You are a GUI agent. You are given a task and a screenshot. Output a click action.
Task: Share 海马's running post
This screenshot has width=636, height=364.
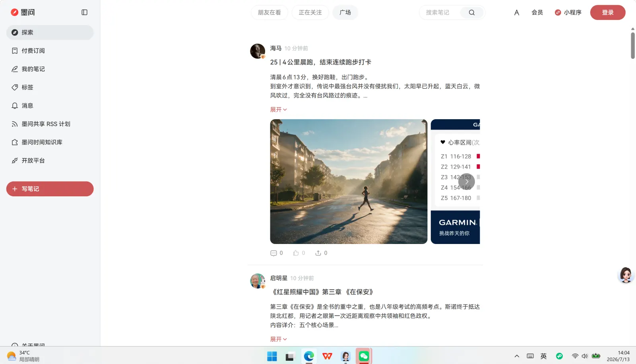click(321, 253)
